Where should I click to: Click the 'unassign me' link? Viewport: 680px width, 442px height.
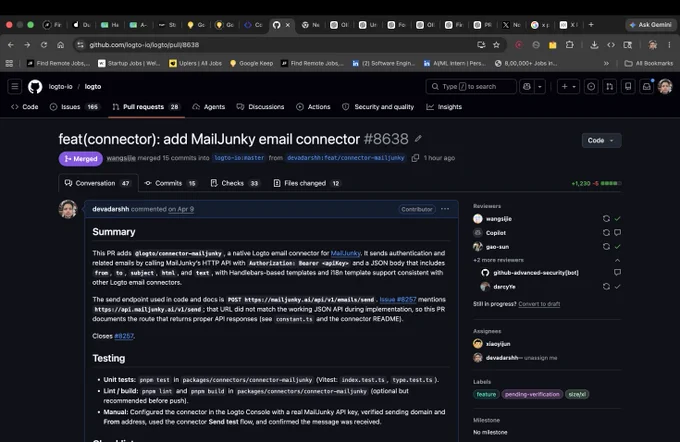(540, 358)
